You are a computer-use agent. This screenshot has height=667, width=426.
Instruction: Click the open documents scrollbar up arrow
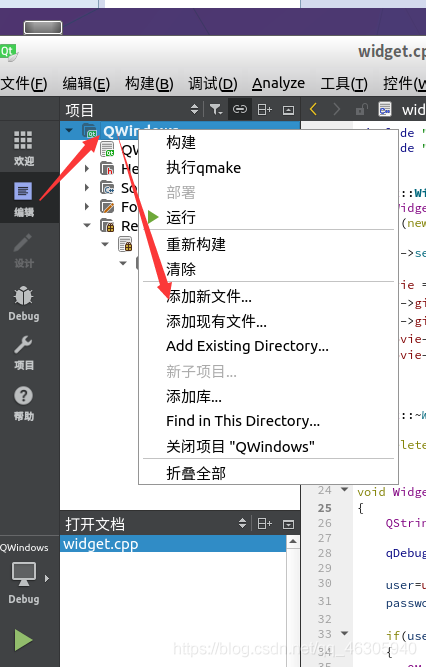click(x=292, y=542)
